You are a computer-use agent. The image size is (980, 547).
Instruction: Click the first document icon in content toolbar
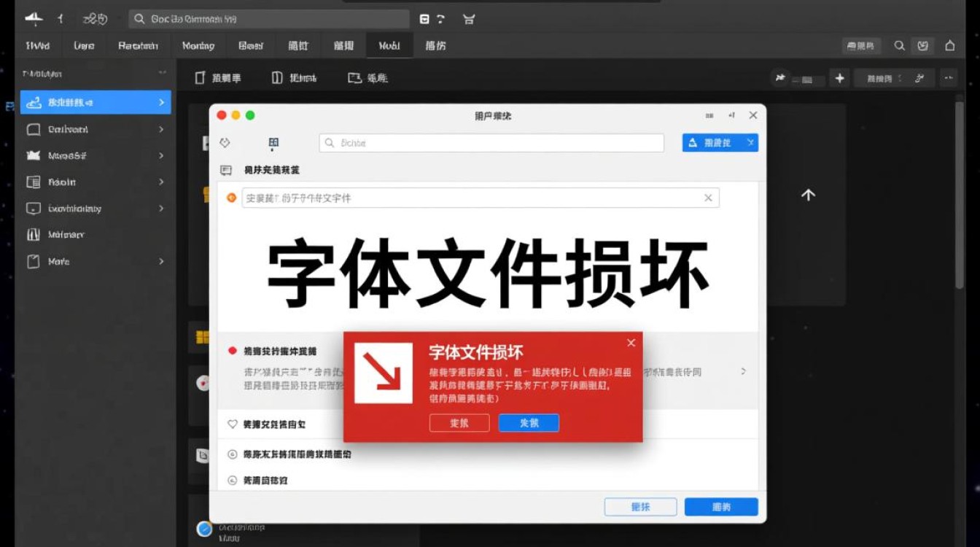pos(200,77)
